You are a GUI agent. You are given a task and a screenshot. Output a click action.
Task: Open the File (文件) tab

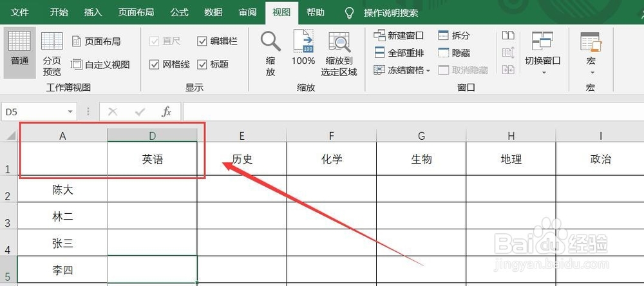click(x=20, y=12)
